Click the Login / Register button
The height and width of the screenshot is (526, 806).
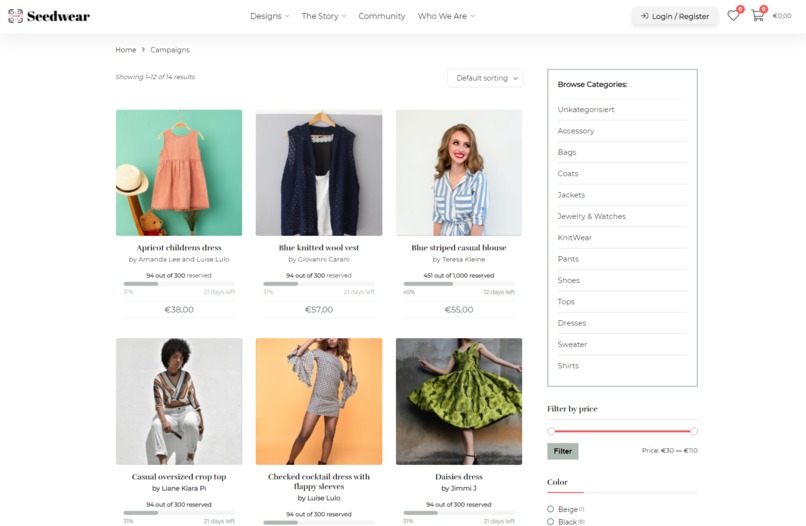pos(675,16)
